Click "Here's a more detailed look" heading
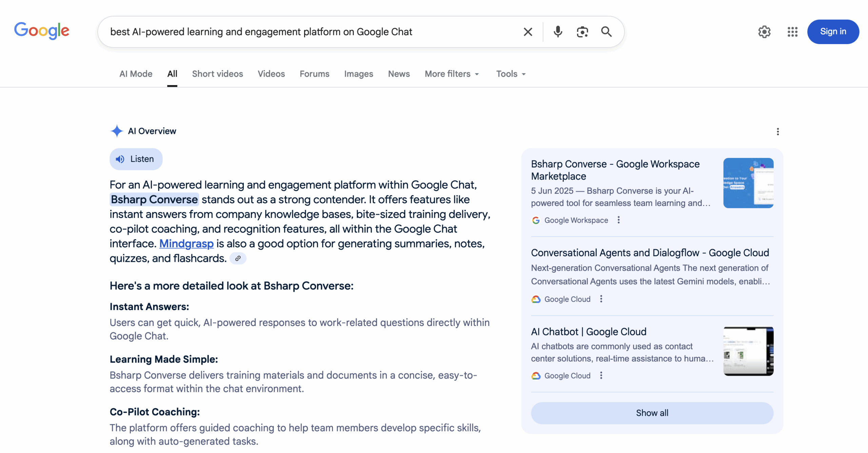This screenshot has width=868, height=453. (x=231, y=286)
